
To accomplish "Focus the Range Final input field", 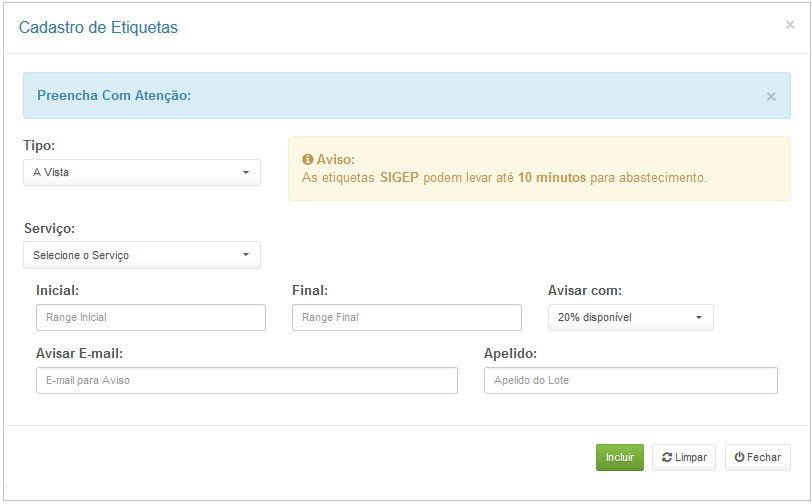I will [x=407, y=318].
